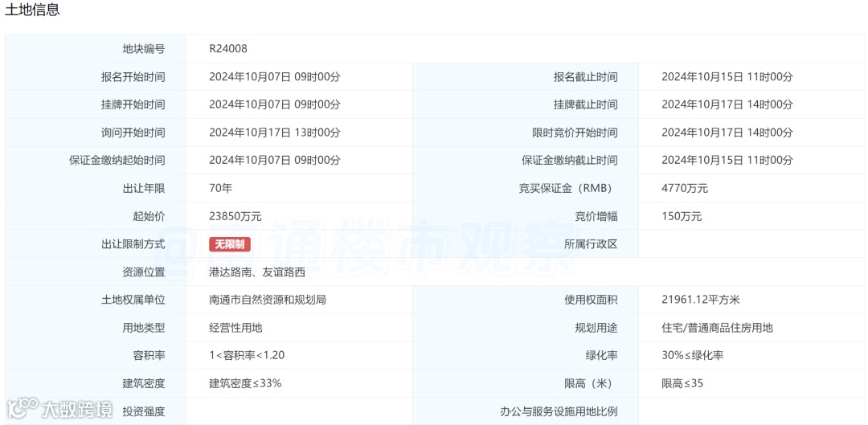Image resolution: width=868 pixels, height=425 pixels.
Task: Click the 土地权属单位 label
Action: (x=133, y=300)
